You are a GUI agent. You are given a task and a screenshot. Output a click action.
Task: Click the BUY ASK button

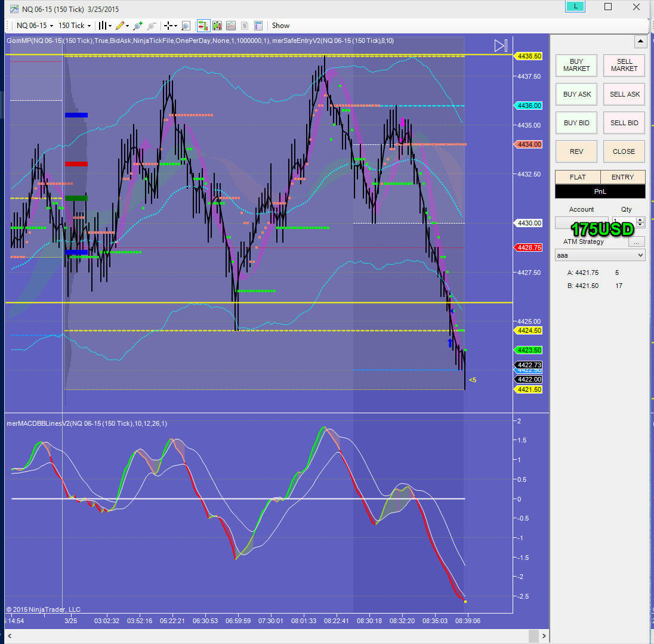pos(576,94)
